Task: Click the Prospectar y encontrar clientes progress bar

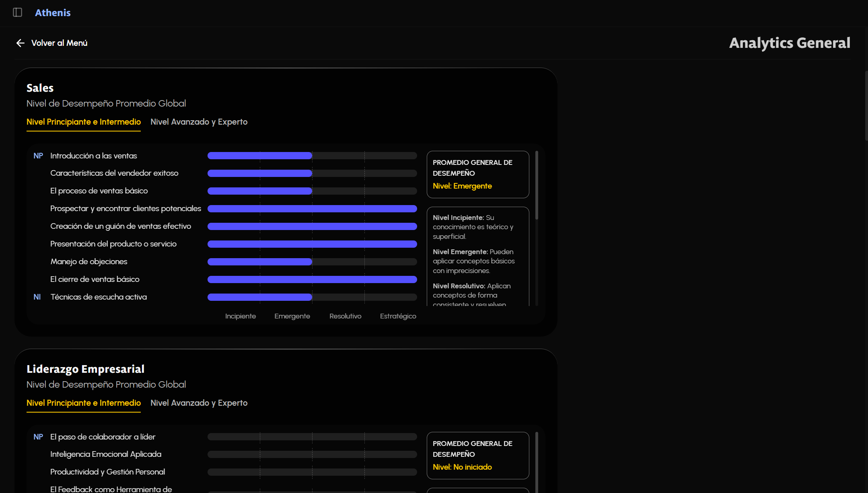Action: click(312, 209)
